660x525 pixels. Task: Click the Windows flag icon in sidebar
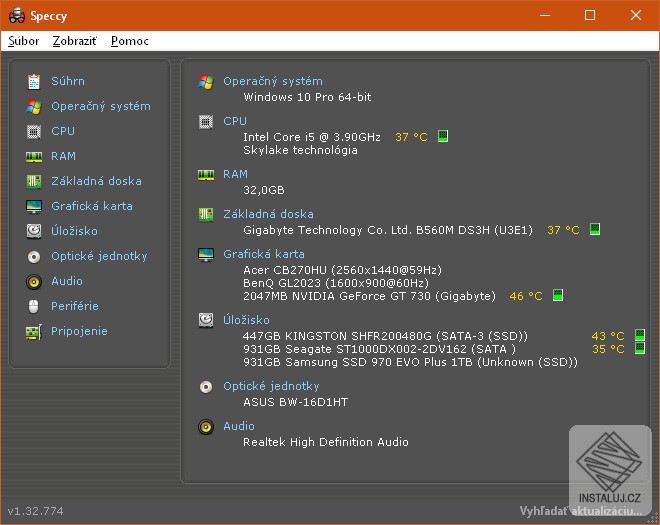(34, 107)
